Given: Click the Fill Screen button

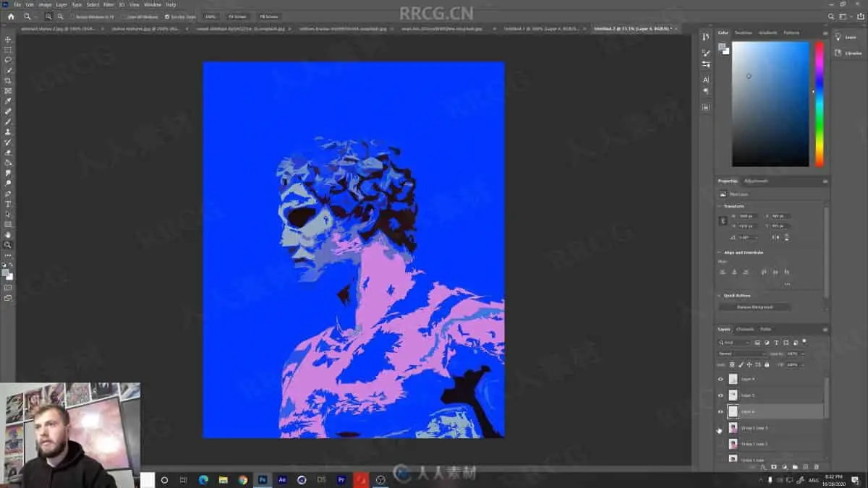Looking at the screenshot, I should click(269, 16).
